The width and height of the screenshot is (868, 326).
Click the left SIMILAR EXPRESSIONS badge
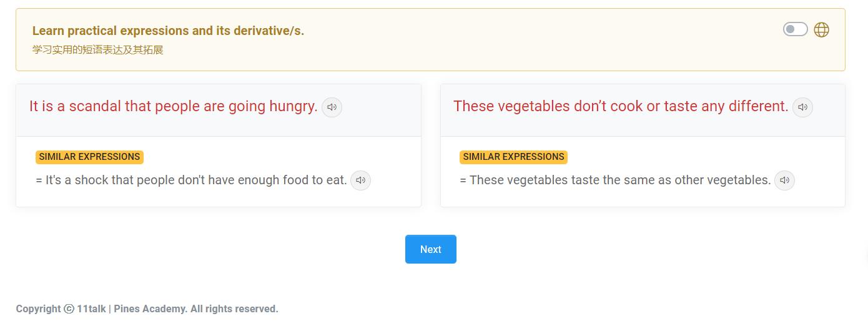pos(89,157)
